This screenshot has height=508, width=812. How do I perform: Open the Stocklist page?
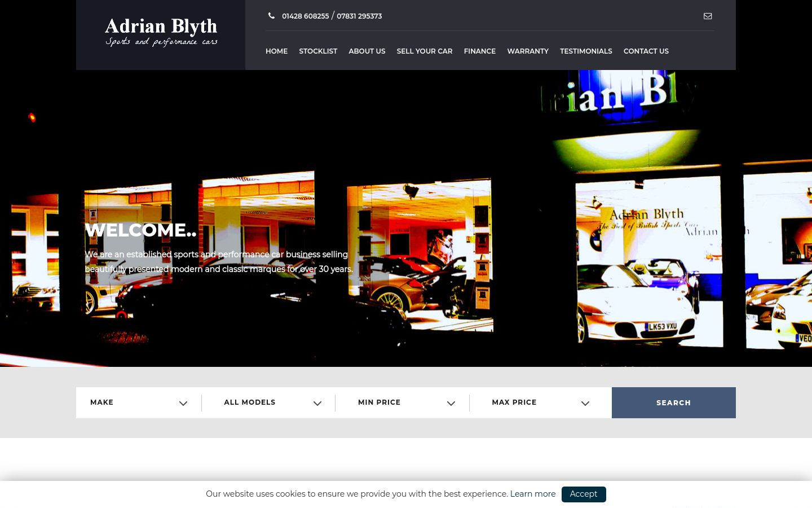pyautogui.click(x=318, y=51)
